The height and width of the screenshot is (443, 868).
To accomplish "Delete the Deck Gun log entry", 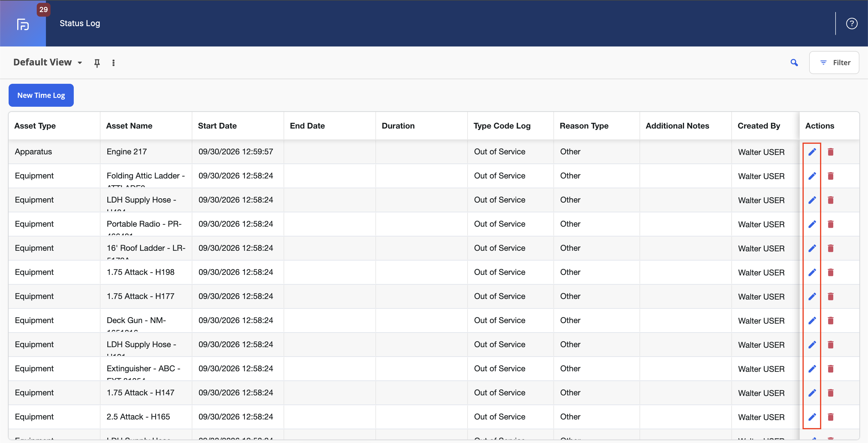I will tap(831, 320).
